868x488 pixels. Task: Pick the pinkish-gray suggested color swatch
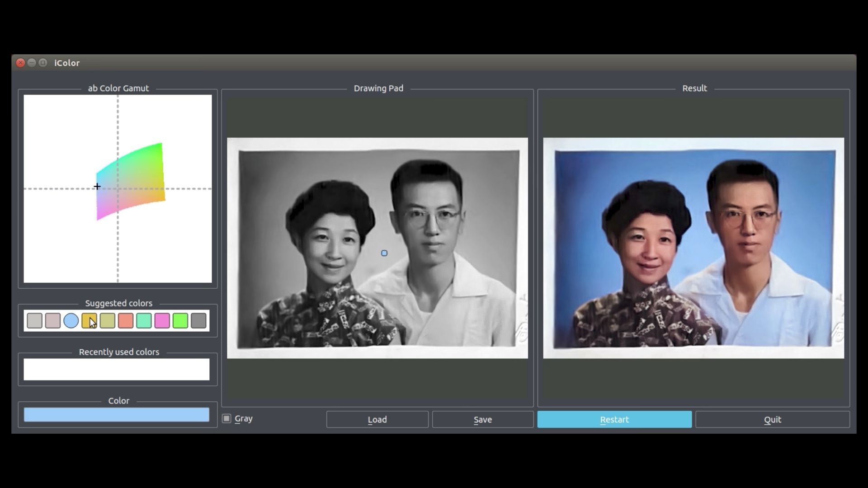click(53, 321)
